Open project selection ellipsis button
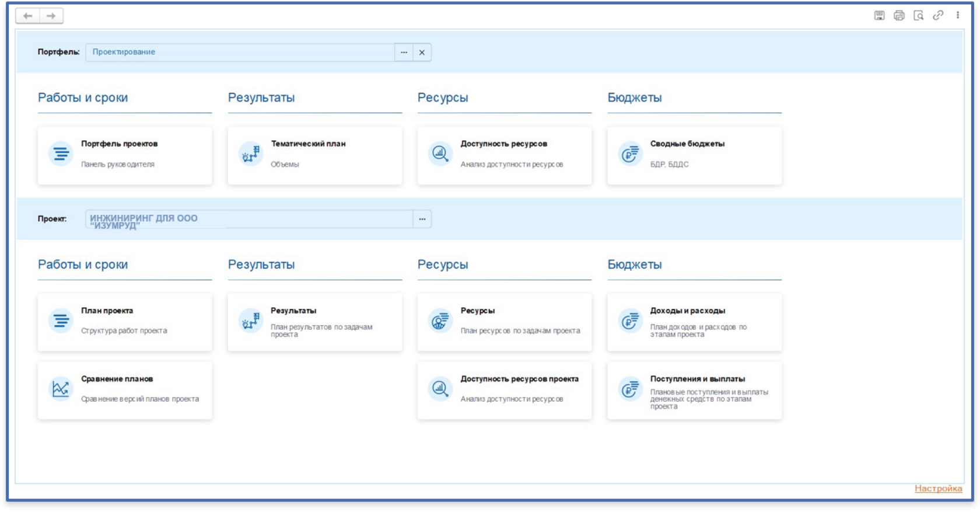 coord(422,219)
